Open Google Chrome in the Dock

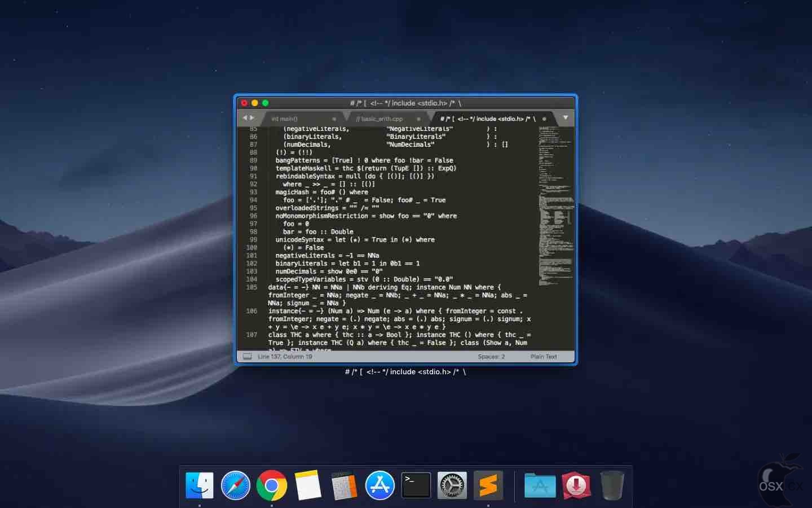tap(272, 485)
